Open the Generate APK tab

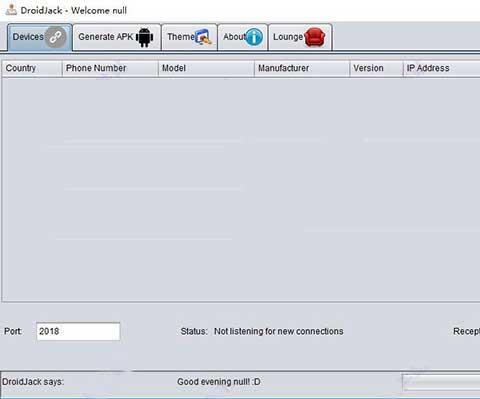(117, 37)
